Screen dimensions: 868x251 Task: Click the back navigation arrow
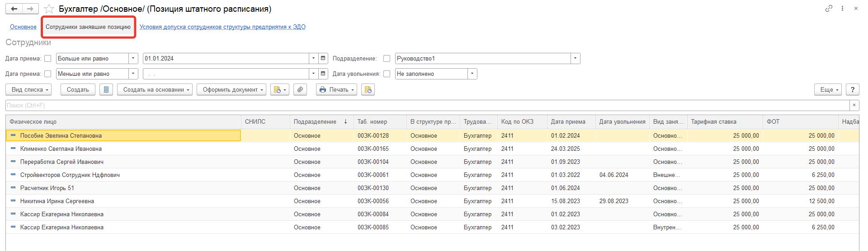(x=14, y=9)
